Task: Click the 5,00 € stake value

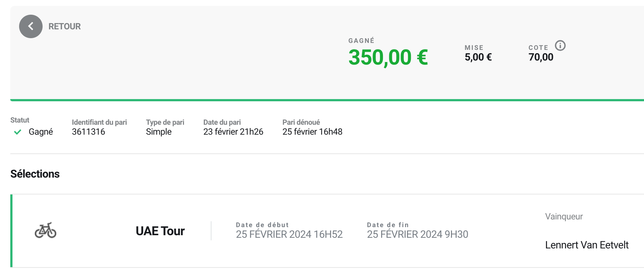Action: [x=478, y=57]
